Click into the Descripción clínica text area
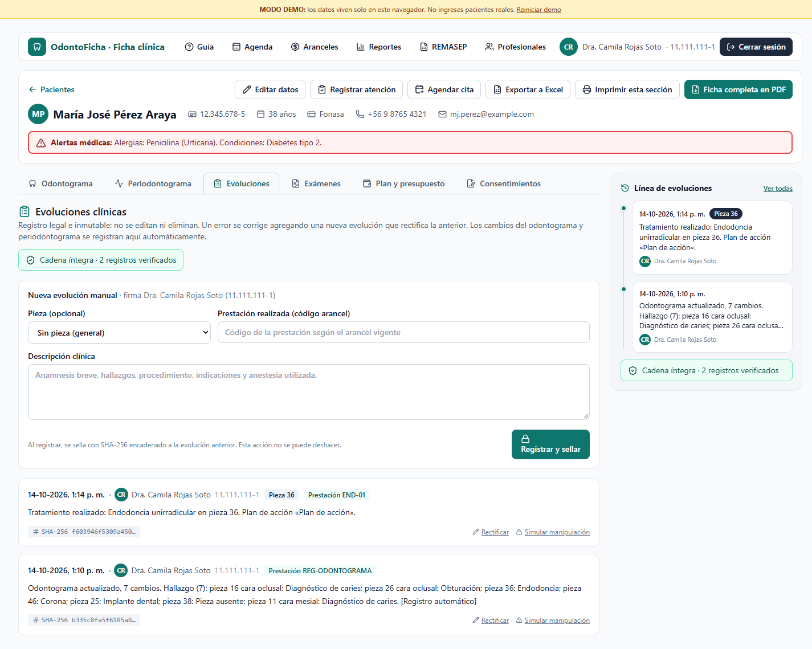 tap(309, 392)
